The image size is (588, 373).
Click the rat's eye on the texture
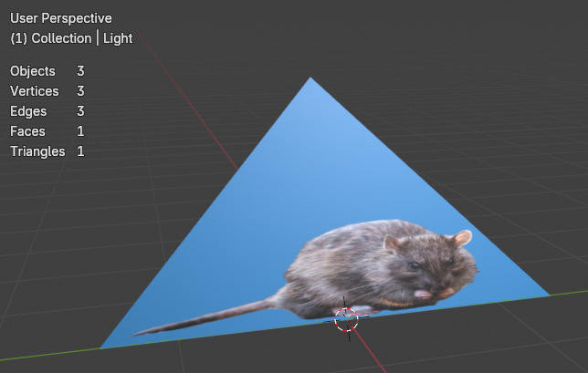[x=415, y=264]
